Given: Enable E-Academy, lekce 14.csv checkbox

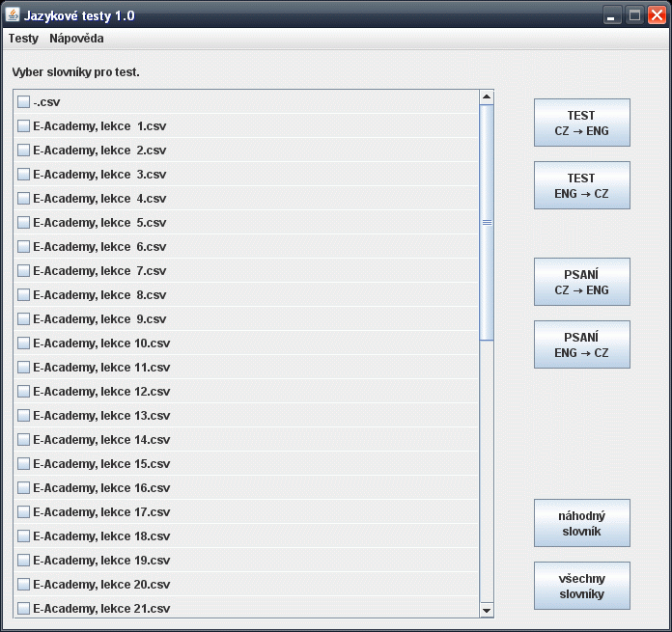Looking at the screenshot, I should tap(23, 440).
